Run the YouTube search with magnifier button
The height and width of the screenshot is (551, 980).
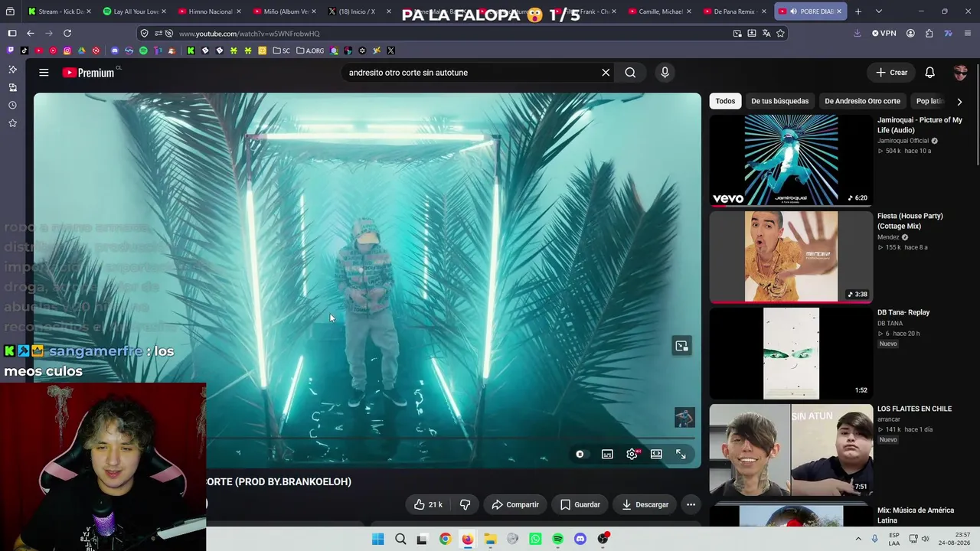coord(630,73)
